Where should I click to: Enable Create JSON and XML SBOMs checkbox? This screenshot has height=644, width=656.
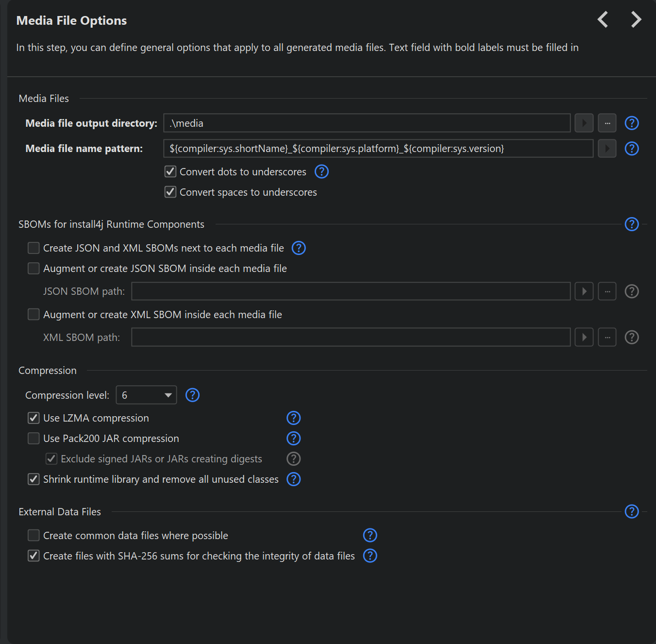pyautogui.click(x=34, y=248)
